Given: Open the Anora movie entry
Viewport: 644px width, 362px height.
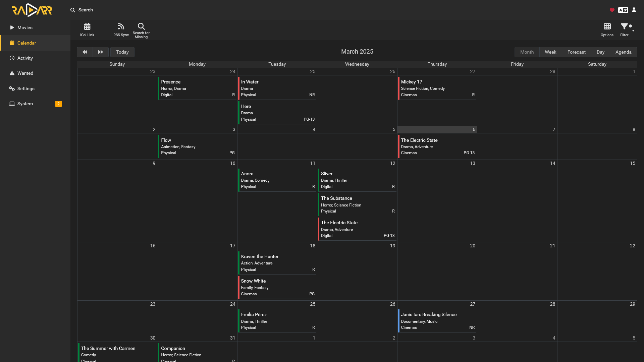Looking at the screenshot, I should [277, 180].
